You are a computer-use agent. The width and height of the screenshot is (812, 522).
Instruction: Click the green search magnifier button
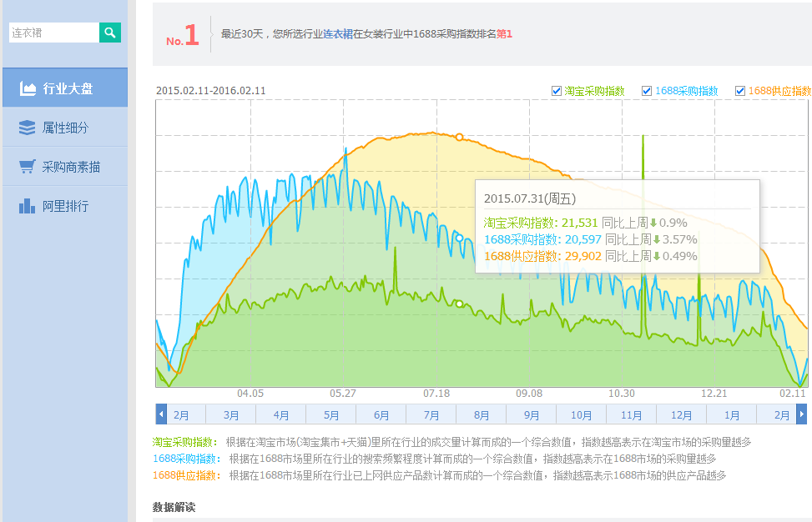click(110, 33)
